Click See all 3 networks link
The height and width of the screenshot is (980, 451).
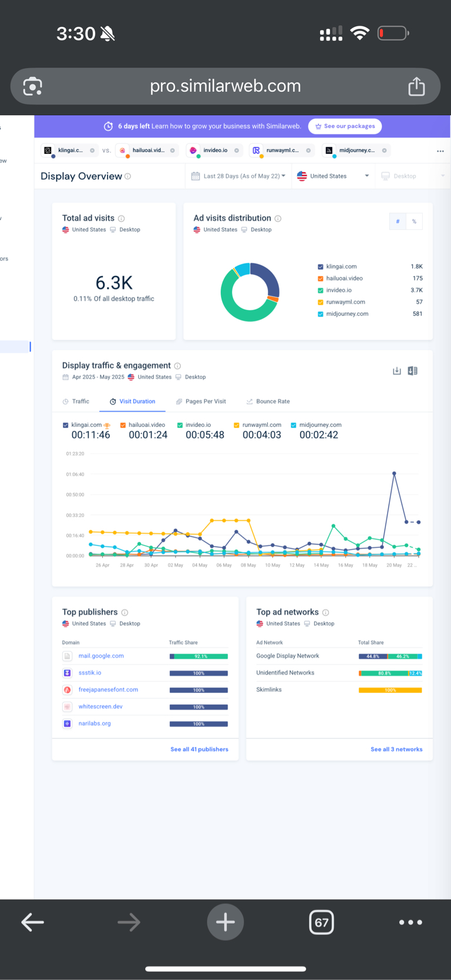pyautogui.click(x=396, y=749)
